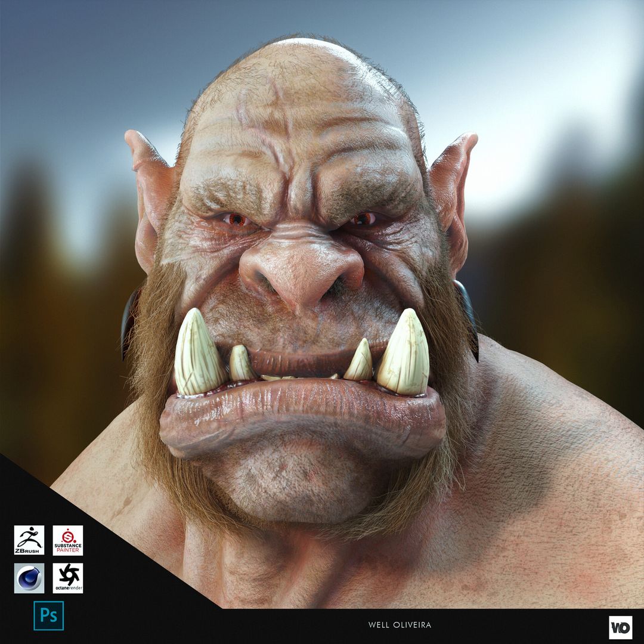Select the small inner tusk on the left
This screenshot has height=644, width=644.
click(240, 364)
